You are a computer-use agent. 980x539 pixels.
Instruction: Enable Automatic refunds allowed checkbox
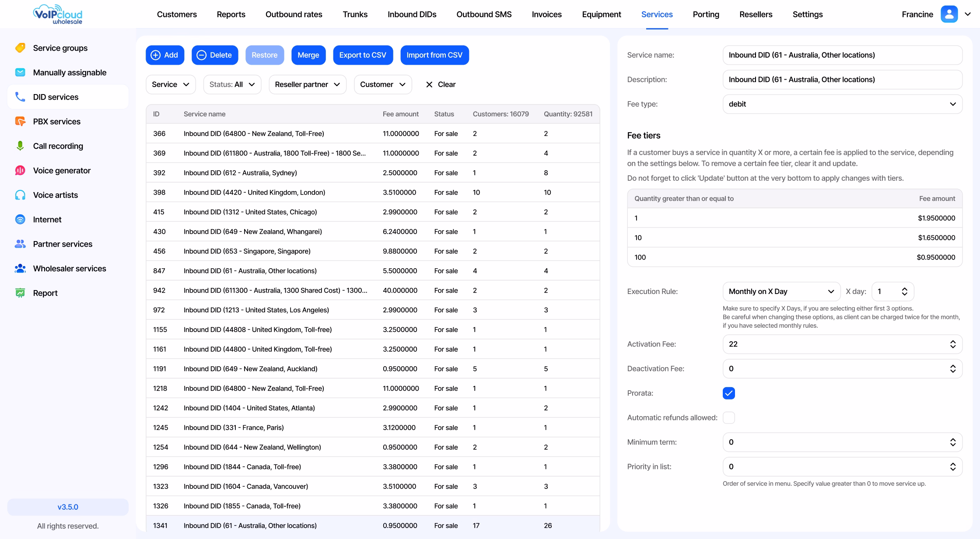click(x=729, y=418)
